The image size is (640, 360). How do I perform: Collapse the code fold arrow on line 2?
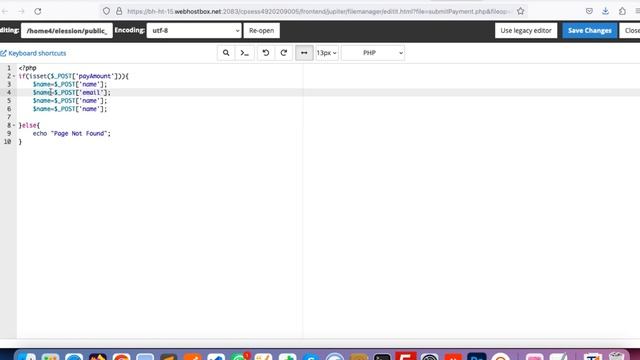[x=14, y=76]
